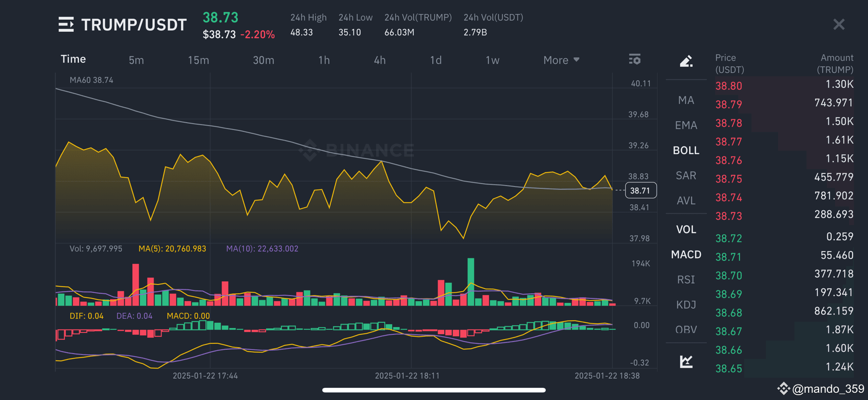Image resolution: width=868 pixels, height=400 pixels.
Task: Select the 15m interval
Action: pos(198,60)
